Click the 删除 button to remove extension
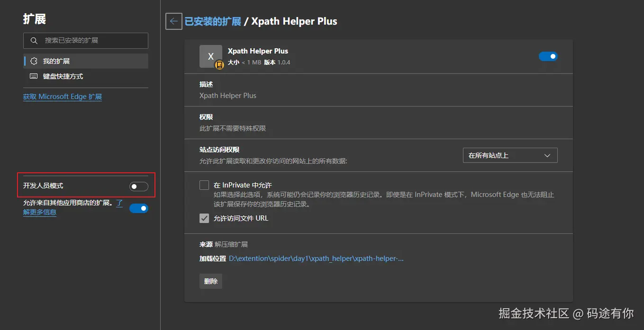 (x=210, y=281)
